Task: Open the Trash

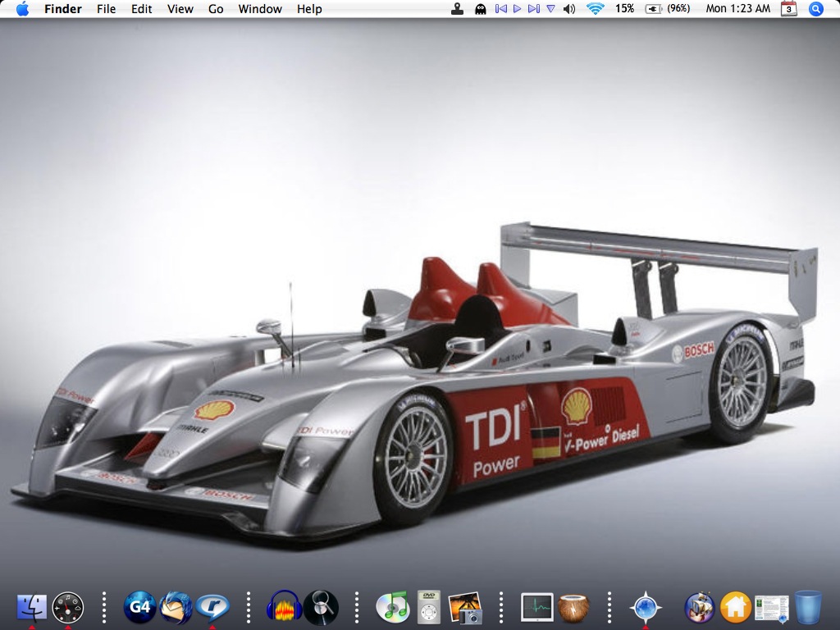Action: click(808, 607)
